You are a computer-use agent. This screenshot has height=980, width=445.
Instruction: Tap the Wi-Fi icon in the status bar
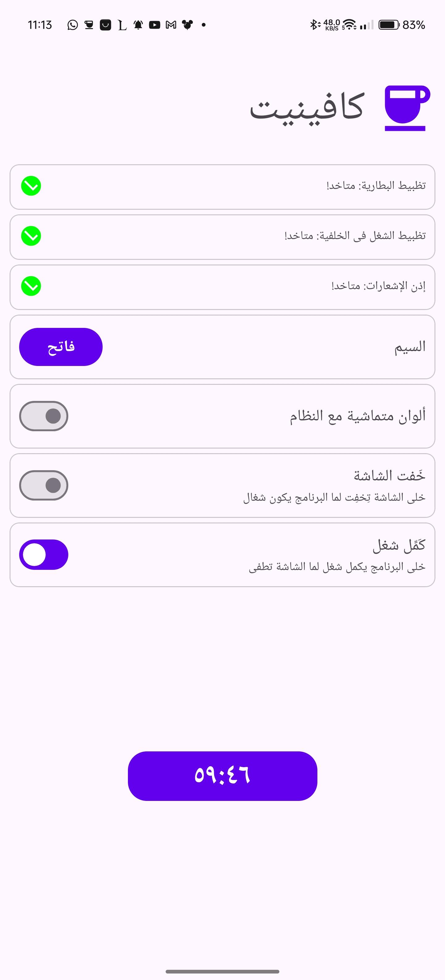[350, 25]
